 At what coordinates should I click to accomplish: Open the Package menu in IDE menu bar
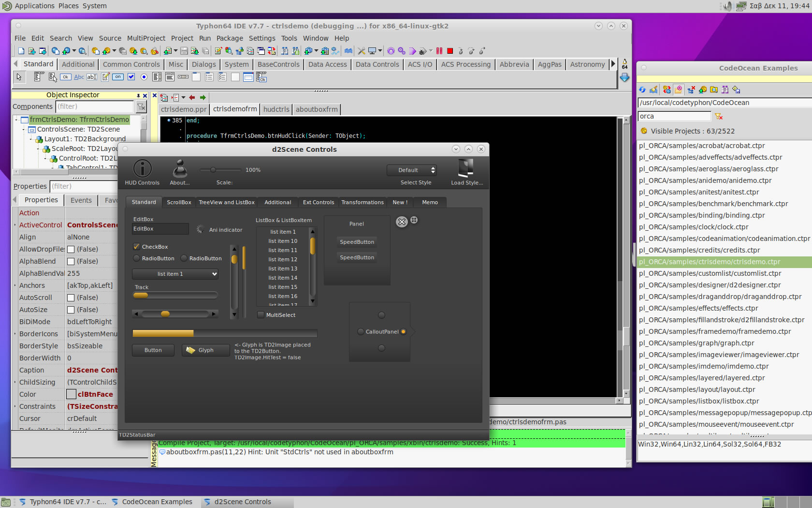230,38
